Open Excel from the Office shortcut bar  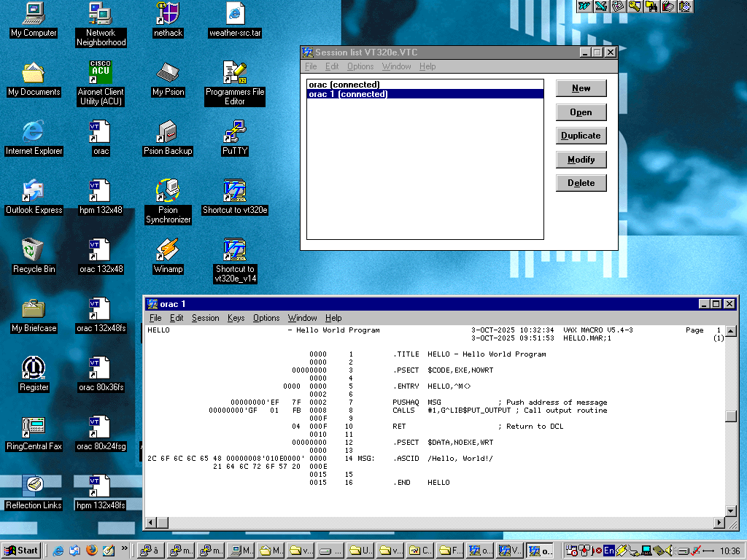click(600, 7)
